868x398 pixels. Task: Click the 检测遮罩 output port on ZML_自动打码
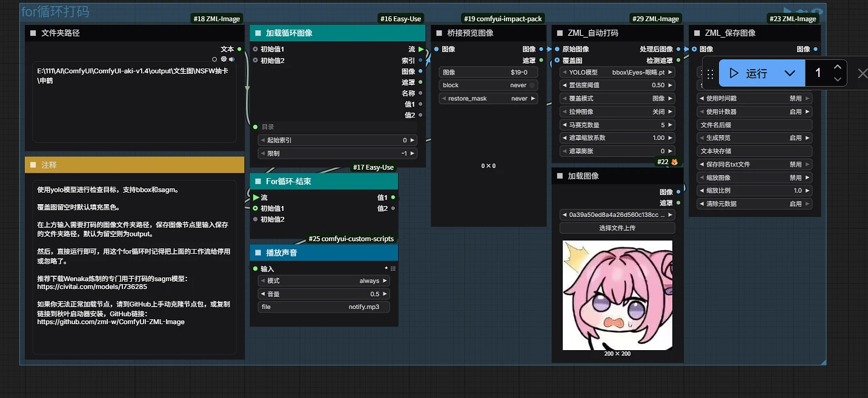pyautogui.click(x=678, y=60)
